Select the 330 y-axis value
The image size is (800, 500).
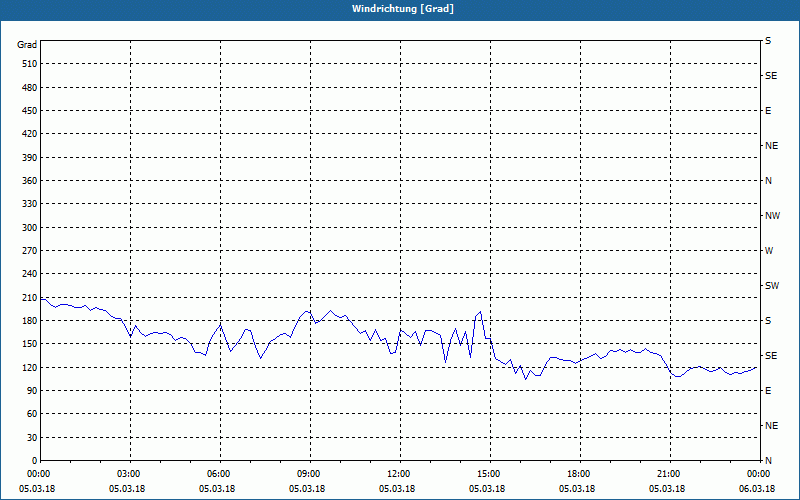point(30,204)
